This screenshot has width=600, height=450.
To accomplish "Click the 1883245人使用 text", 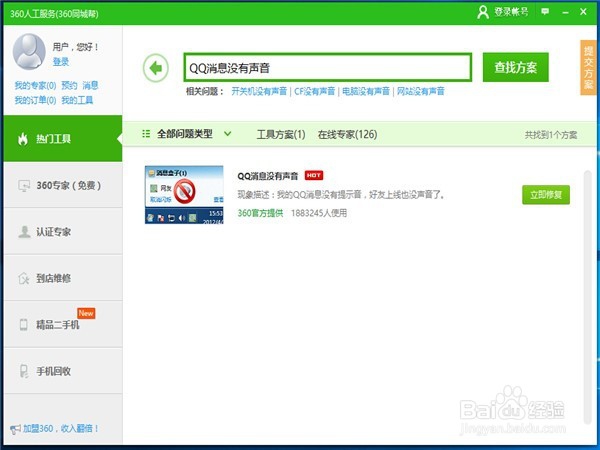I will tap(319, 213).
